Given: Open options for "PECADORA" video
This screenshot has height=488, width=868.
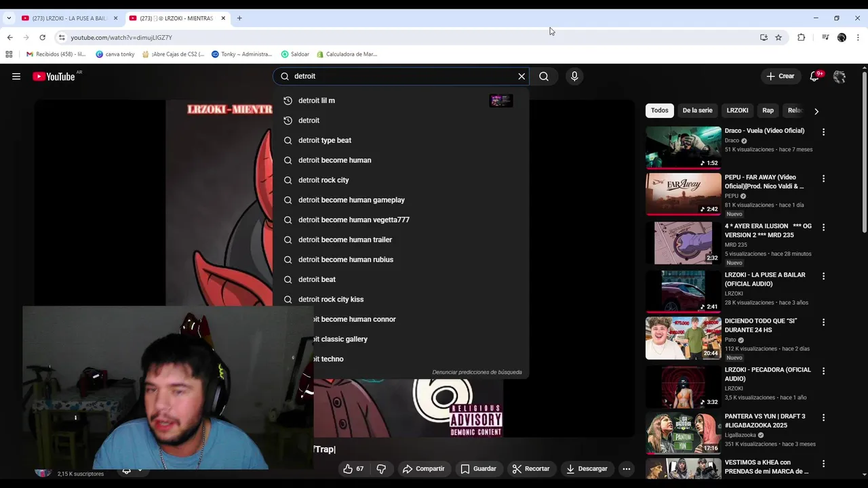Looking at the screenshot, I should 823,371.
